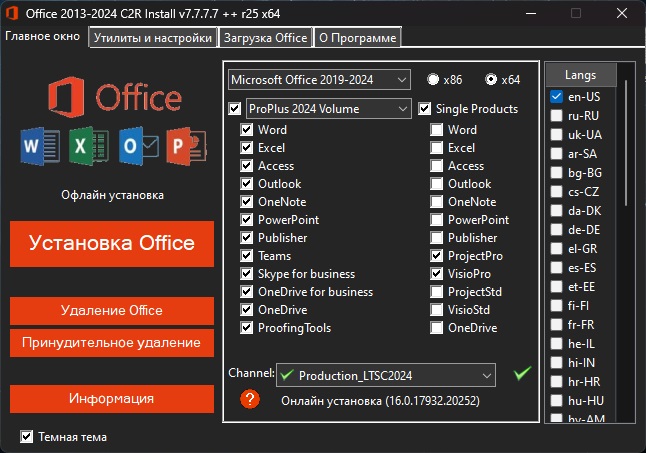Check ProjectStd under Single Products
646x453 pixels.
(x=436, y=292)
